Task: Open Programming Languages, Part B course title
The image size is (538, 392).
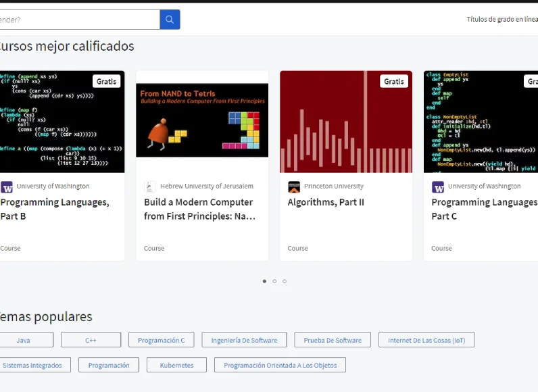Action: tap(55, 210)
